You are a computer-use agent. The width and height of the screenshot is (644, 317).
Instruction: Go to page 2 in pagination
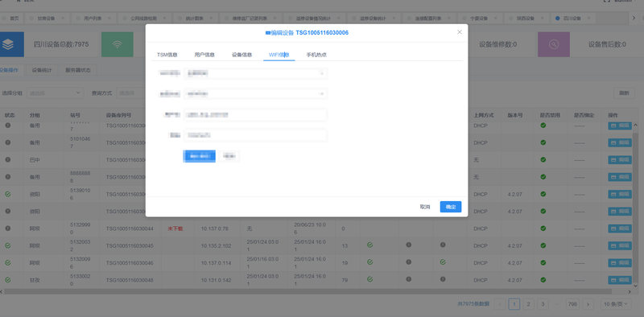tap(528, 304)
